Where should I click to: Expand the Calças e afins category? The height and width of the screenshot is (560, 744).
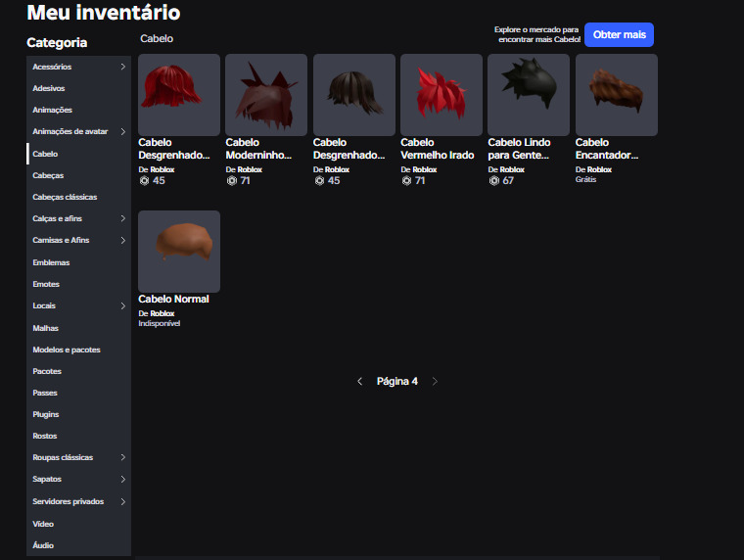click(x=122, y=218)
